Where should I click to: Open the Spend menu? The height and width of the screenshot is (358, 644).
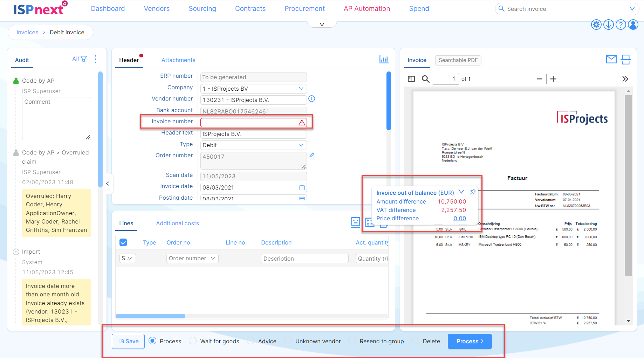[x=419, y=9]
